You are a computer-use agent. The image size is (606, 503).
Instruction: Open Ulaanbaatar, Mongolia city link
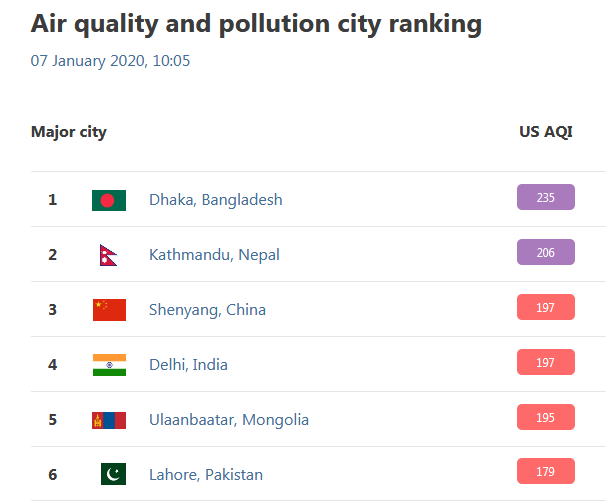(229, 420)
